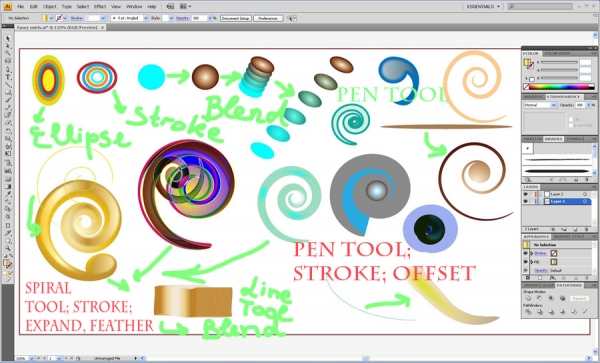Expand the Stroke attribute in Appearance

pyautogui.click(x=532, y=253)
